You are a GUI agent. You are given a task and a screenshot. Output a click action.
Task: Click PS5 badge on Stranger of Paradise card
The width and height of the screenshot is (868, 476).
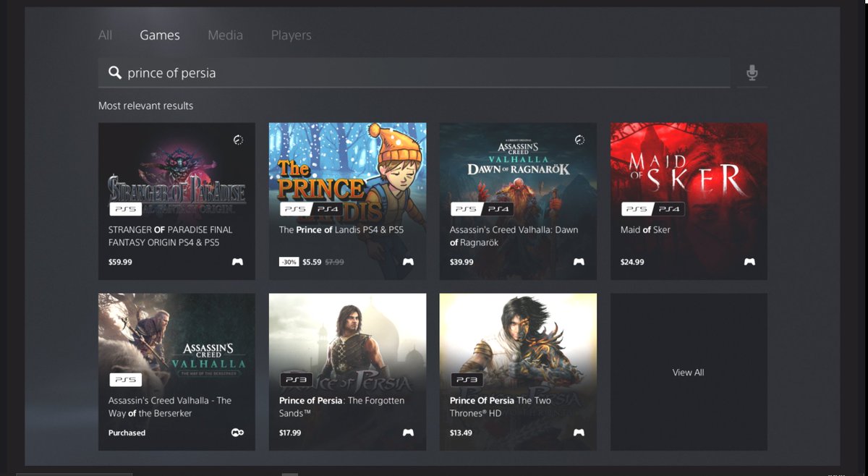pos(125,209)
